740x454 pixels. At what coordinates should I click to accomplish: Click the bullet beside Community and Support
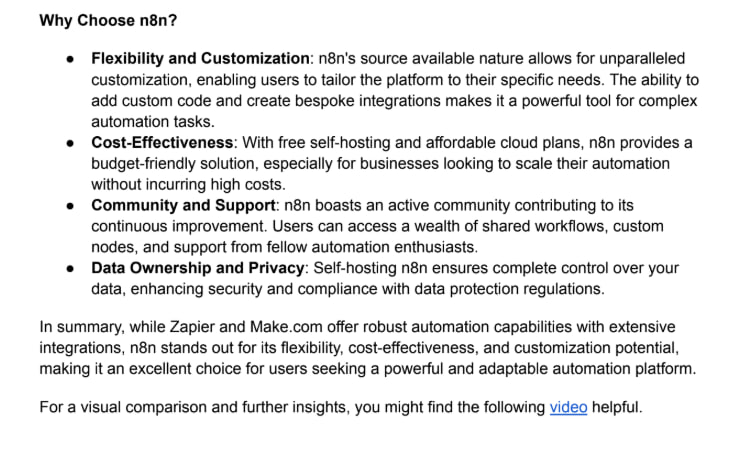point(71,205)
